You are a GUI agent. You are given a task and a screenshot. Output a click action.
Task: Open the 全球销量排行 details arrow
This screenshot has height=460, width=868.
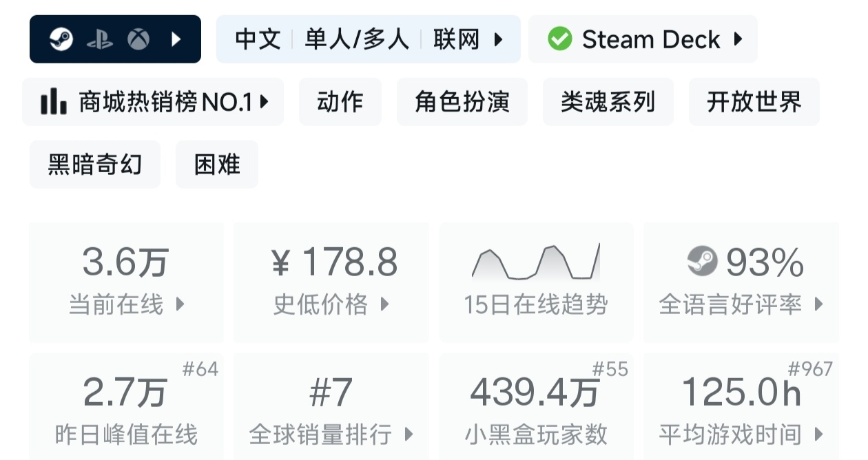pyautogui.click(x=409, y=435)
